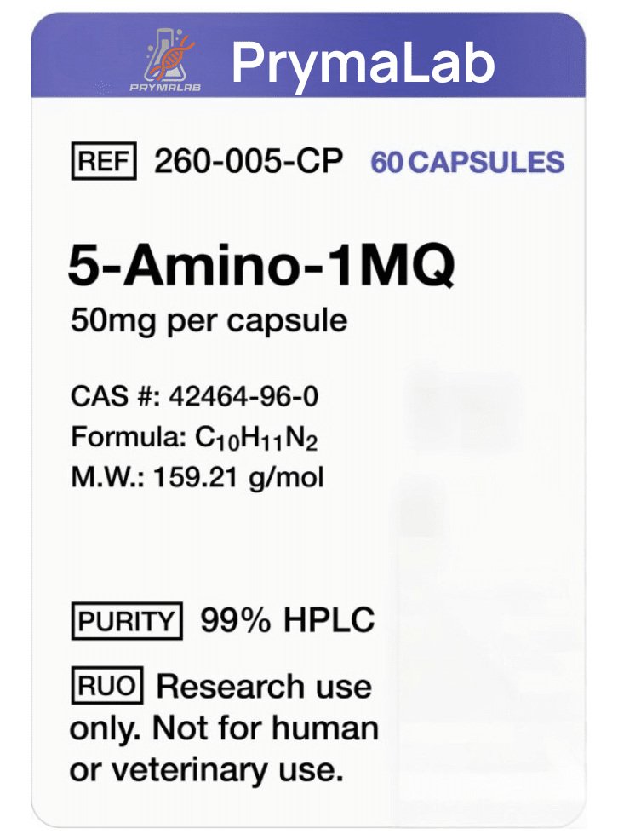Select the 99% HPLC purity value
The height and width of the screenshot is (840, 618).
coord(287,621)
